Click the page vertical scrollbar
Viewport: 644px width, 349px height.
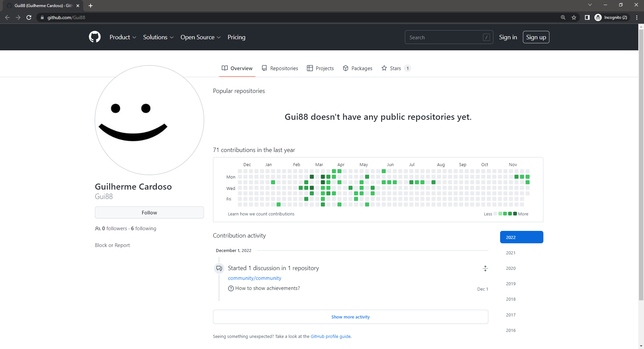coord(641,164)
